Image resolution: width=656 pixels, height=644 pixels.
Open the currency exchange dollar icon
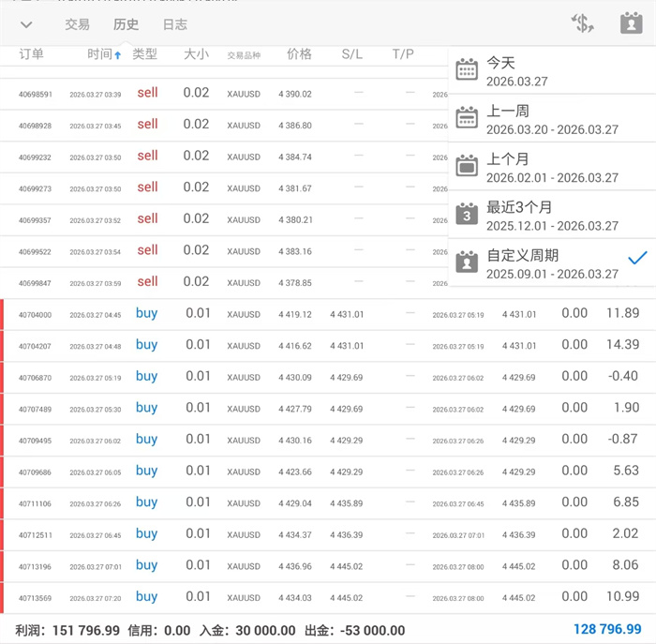[x=584, y=24]
